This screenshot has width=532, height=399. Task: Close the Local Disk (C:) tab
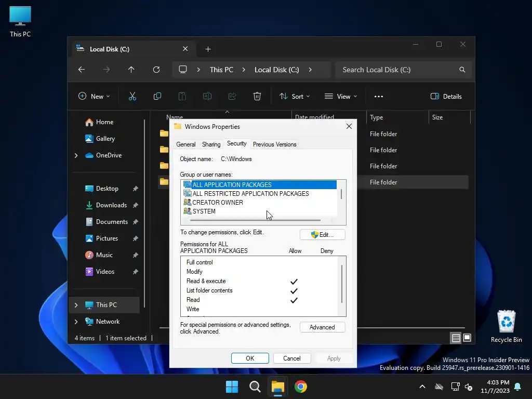pyautogui.click(x=185, y=49)
